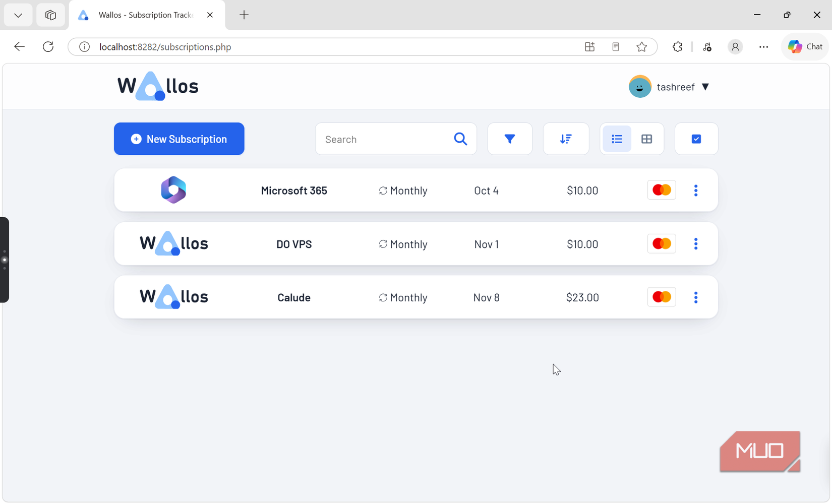Image resolution: width=832 pixels, height=504 pixels.
Task: Click the Wallos logo in header
Action: (x=158, y=86)
